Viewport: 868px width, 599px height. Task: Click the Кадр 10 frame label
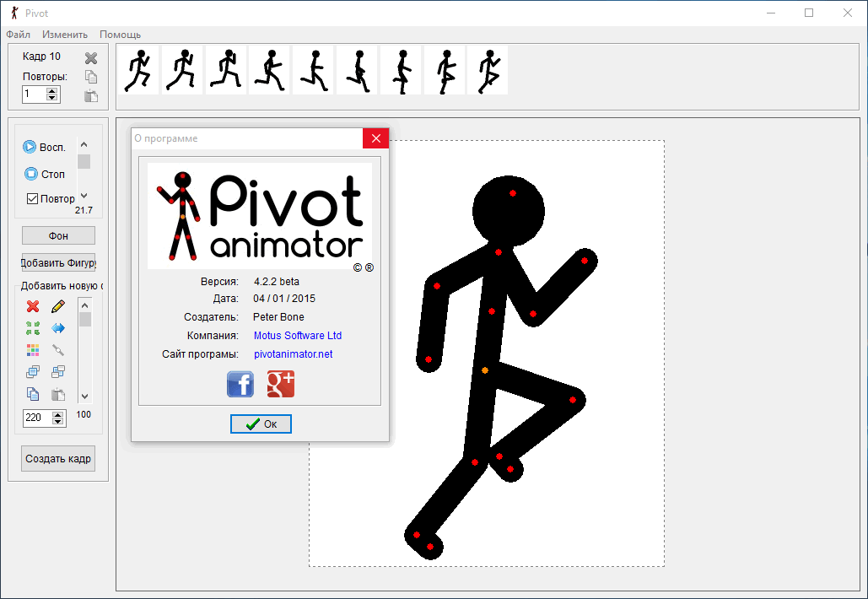[x=41, y=57]
